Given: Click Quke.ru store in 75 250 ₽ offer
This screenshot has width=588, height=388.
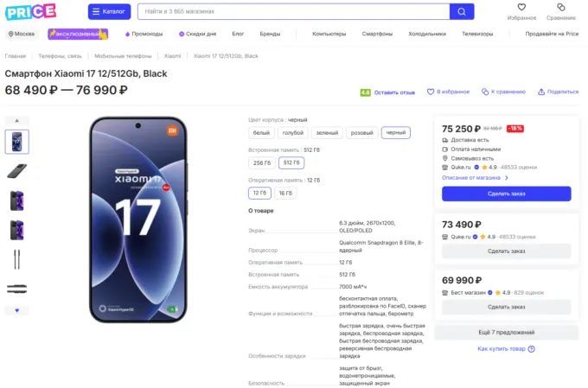Looking at the screenshot, I should point(461,167).
